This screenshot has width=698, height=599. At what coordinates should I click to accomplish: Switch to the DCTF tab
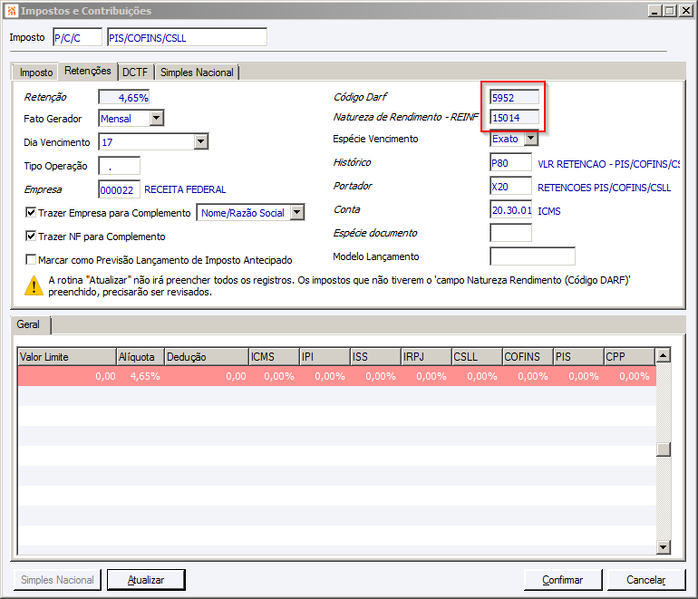pyautogui.click(x=135, y=72)
